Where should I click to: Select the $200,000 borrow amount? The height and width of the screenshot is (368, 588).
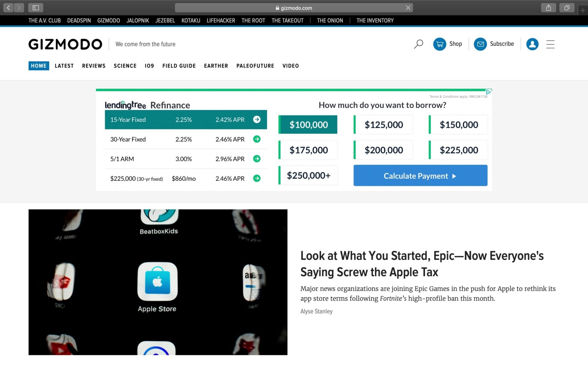click(383, 150)
